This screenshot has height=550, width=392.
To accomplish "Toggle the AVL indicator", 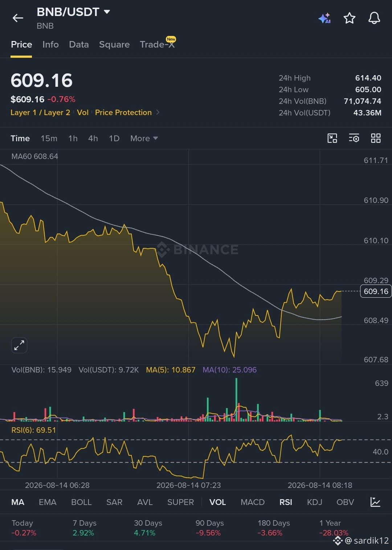I will [x=145, y=502].
